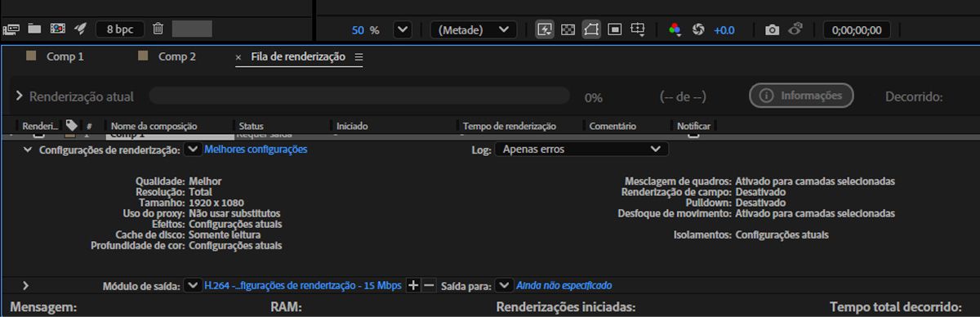Open the H.264 output module link
The width and height of the screenshot is (980, 317).
click(303, 285)
